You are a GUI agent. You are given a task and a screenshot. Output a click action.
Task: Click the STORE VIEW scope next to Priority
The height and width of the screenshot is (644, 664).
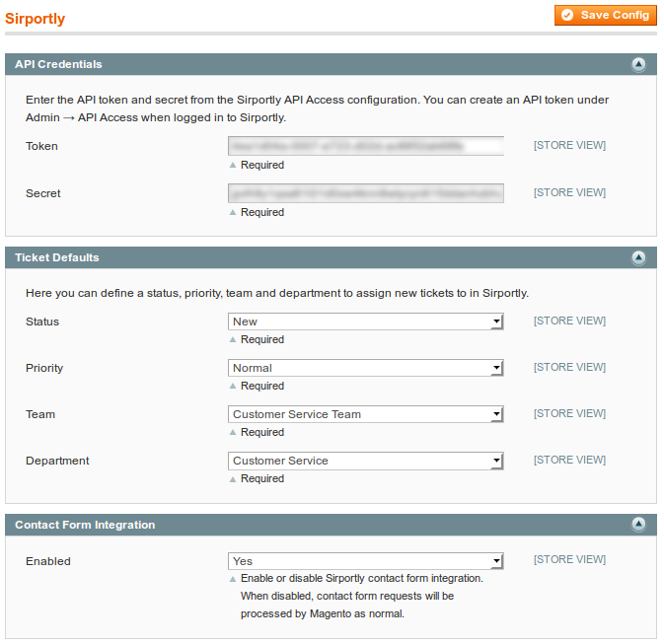569,367
